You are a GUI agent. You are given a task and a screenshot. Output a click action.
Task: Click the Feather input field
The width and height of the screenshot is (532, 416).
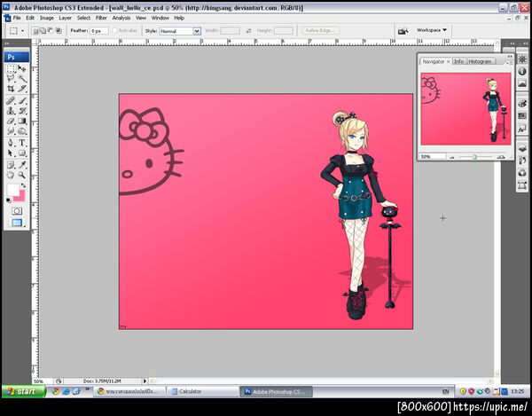point(99,31)
